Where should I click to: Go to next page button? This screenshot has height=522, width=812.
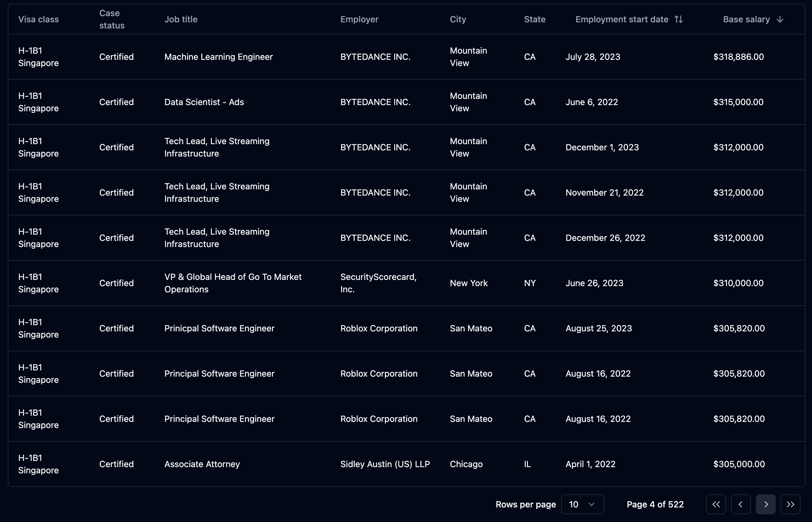tap(765, 504)
